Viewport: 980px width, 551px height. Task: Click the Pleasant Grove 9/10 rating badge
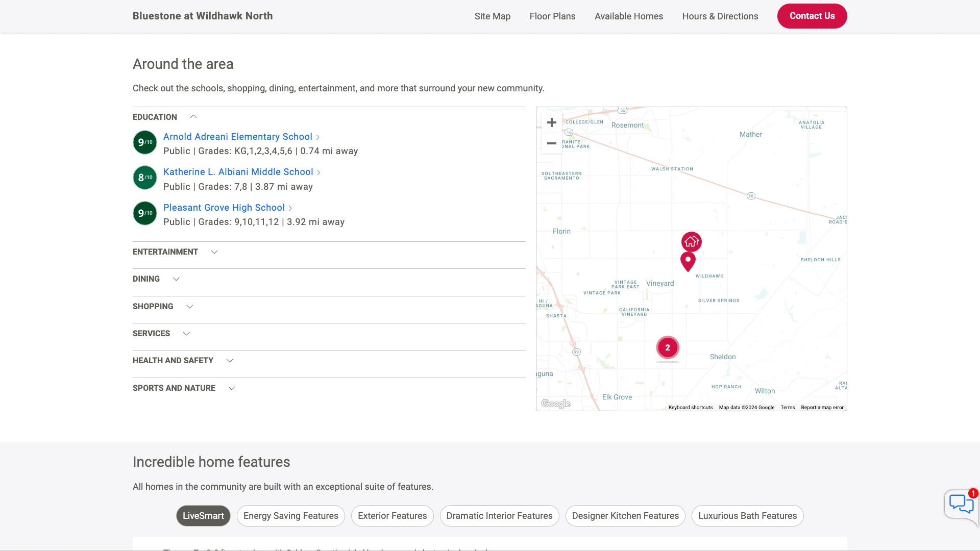coord(145,213)
